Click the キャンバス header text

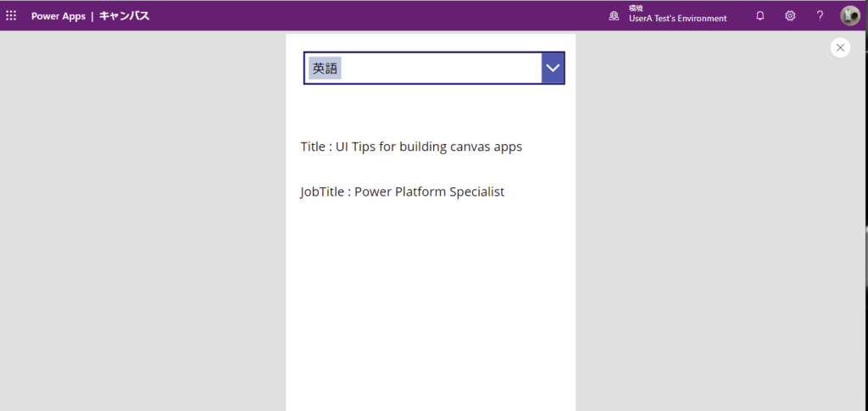coord(124,16)
